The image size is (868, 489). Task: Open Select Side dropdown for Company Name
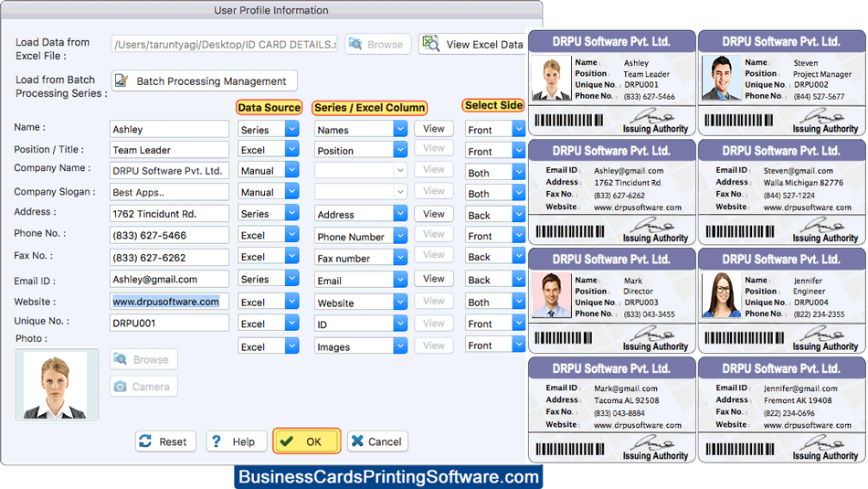pos(494,172)
